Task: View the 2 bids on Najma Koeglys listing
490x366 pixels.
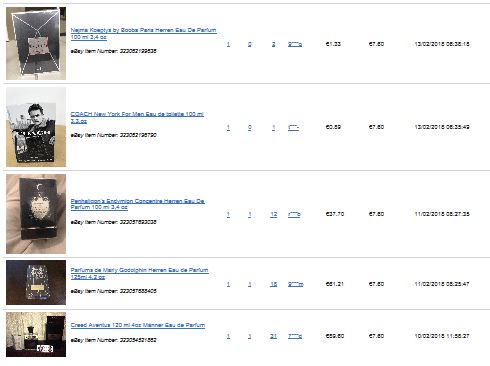Action: point(273,44)
